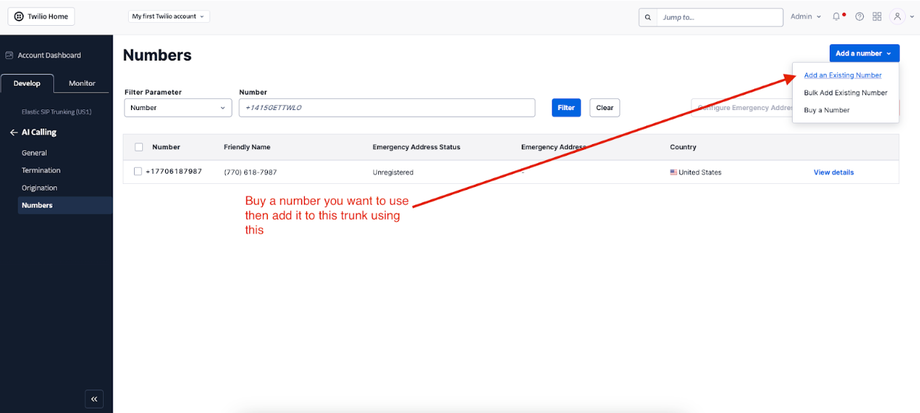Expand the Admin dropdown
Viewport: 920px width, 413px height.
coord(805,17)
